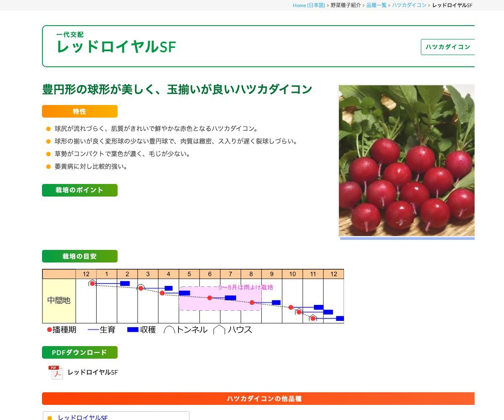The width and height of the screenshot is (504, 420).
Task: Click the radish product photo
Action: click(407, 160)
